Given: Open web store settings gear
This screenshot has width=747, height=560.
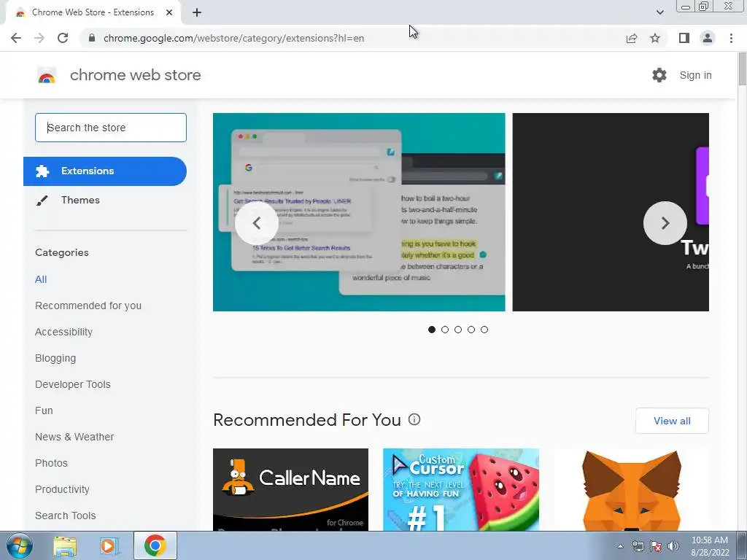Looking at the screenshot, I should pos(659,75).
